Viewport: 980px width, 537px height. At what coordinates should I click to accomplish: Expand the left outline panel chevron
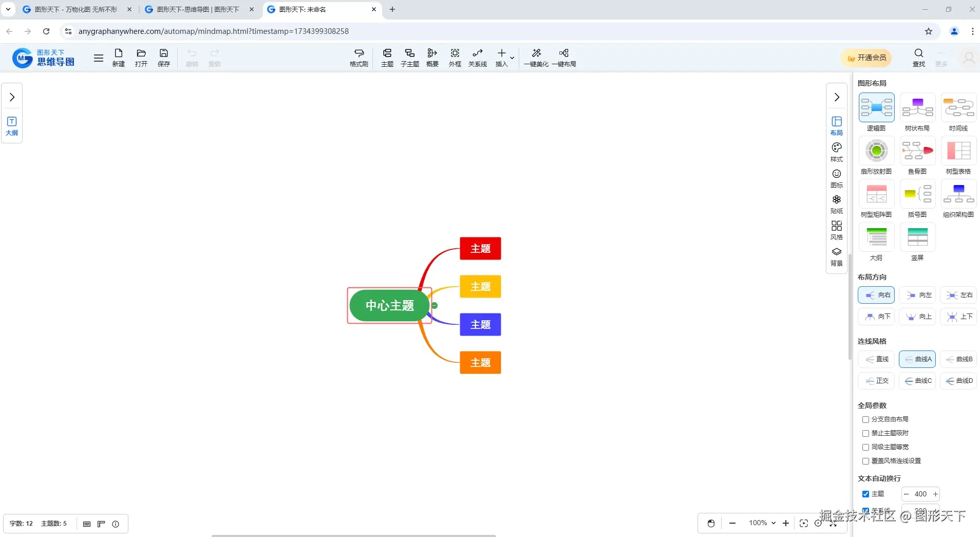pyautogui.click(x=12, y=97)
